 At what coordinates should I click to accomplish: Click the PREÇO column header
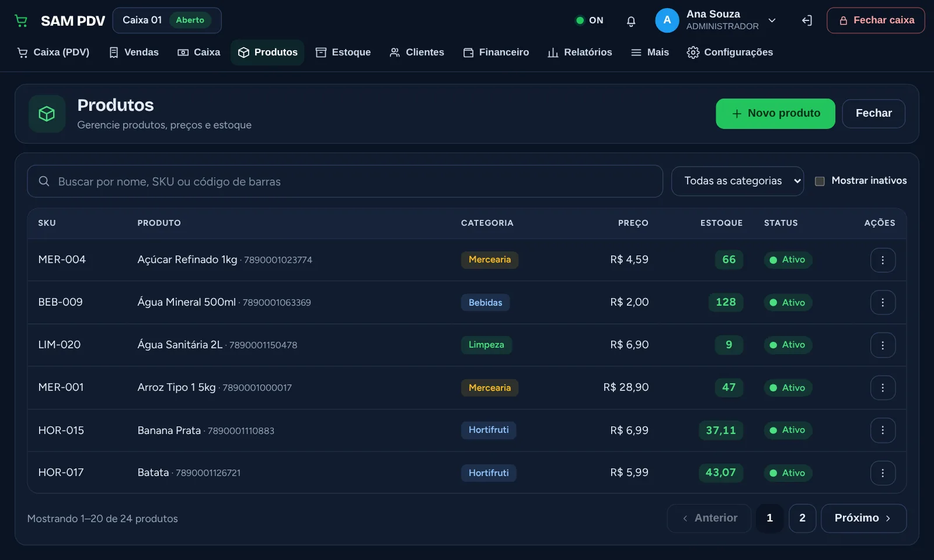(x=633, y=223)
